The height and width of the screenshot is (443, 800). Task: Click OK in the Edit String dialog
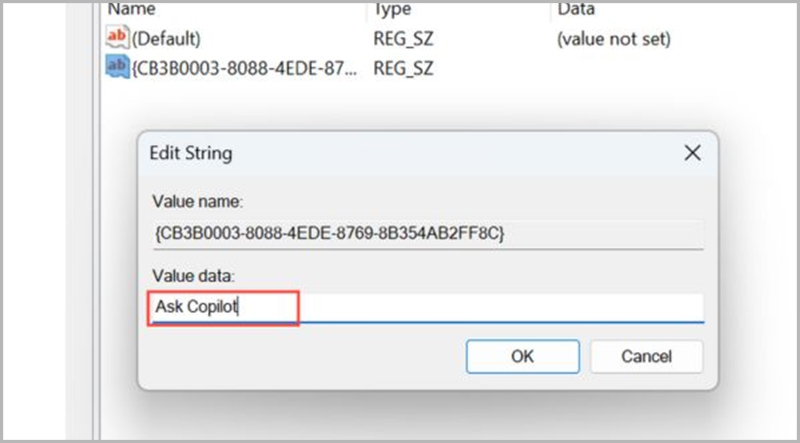coord(522,356)
